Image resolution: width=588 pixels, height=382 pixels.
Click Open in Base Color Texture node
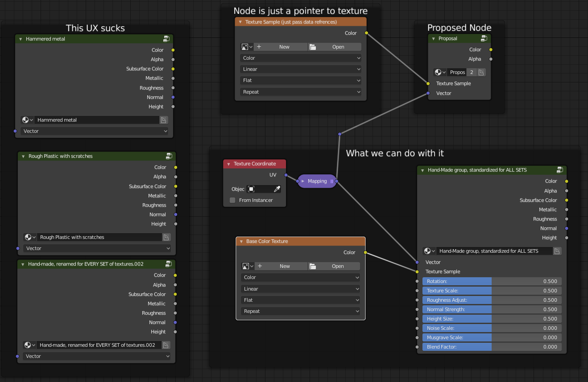click(334, 266)
